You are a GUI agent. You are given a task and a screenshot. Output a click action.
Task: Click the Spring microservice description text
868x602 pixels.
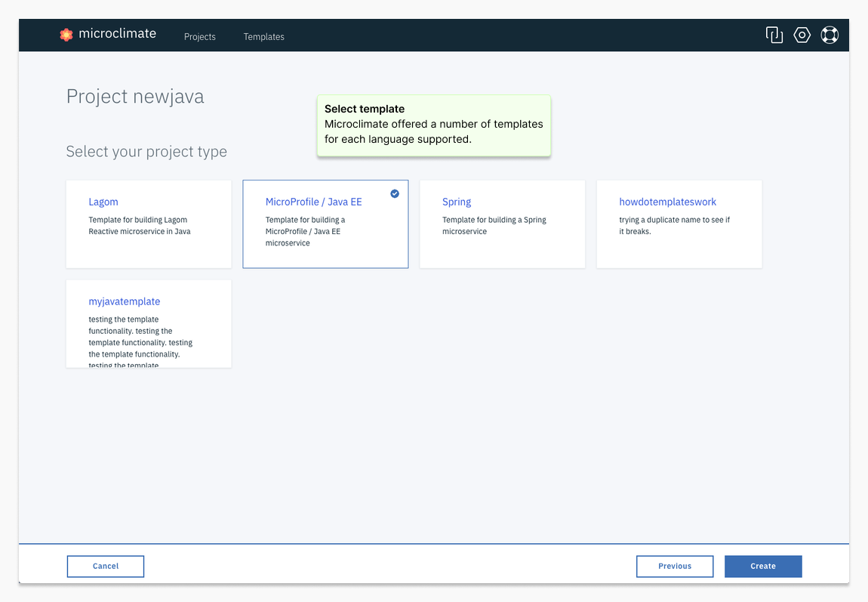tap(494, 226)
